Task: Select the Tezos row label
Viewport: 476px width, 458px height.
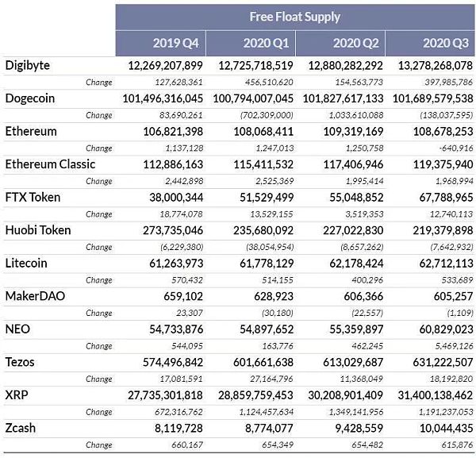Action: click(x=21, y=363)
